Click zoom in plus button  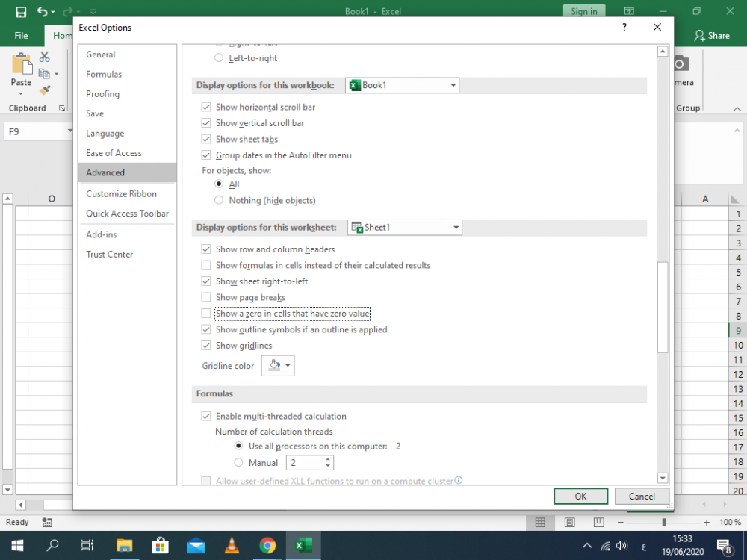coord(707,523)
